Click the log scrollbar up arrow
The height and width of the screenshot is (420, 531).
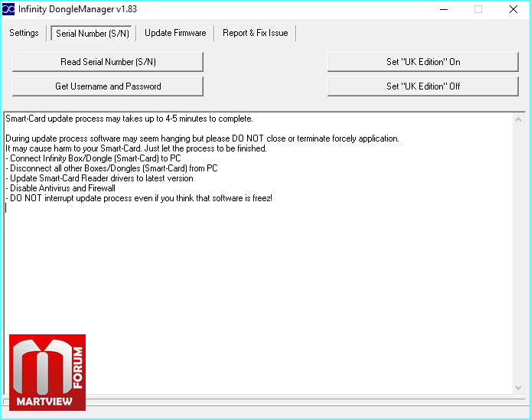coord(518,119)
